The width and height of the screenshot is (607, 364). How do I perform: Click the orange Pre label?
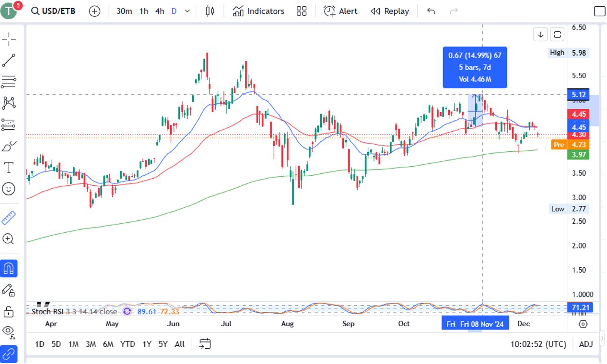coord(559,145)
